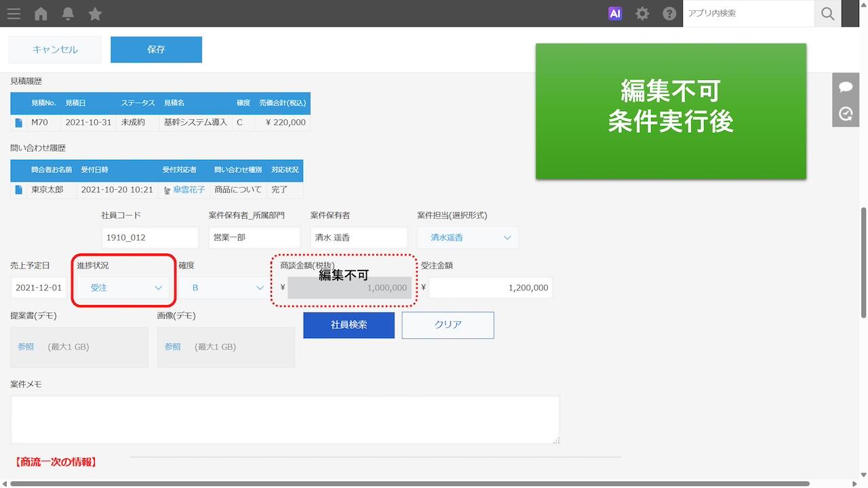Screen dimensions: 868x488
Task: Open the change history icon
Action: pos(846,114)
